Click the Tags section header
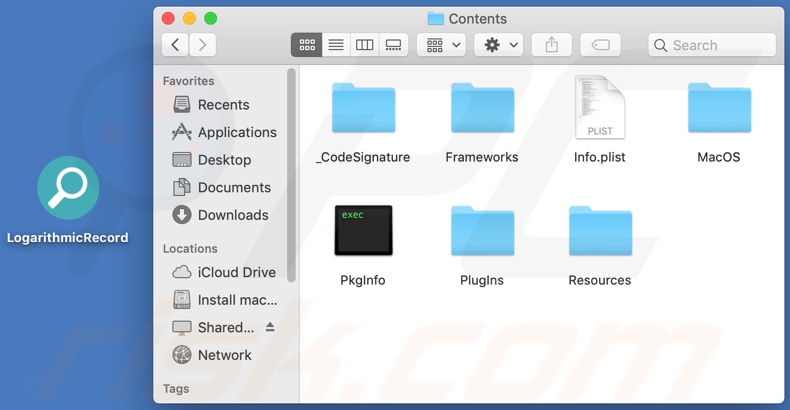 176,389
